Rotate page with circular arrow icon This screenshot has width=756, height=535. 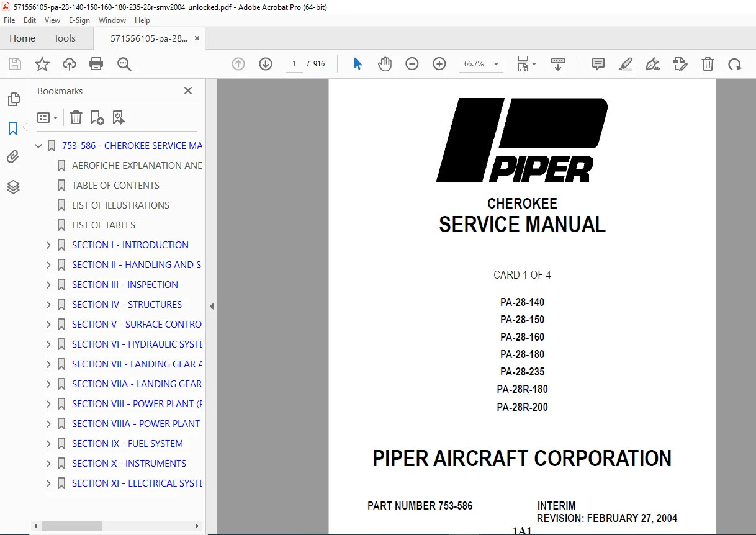coord(735,64)
